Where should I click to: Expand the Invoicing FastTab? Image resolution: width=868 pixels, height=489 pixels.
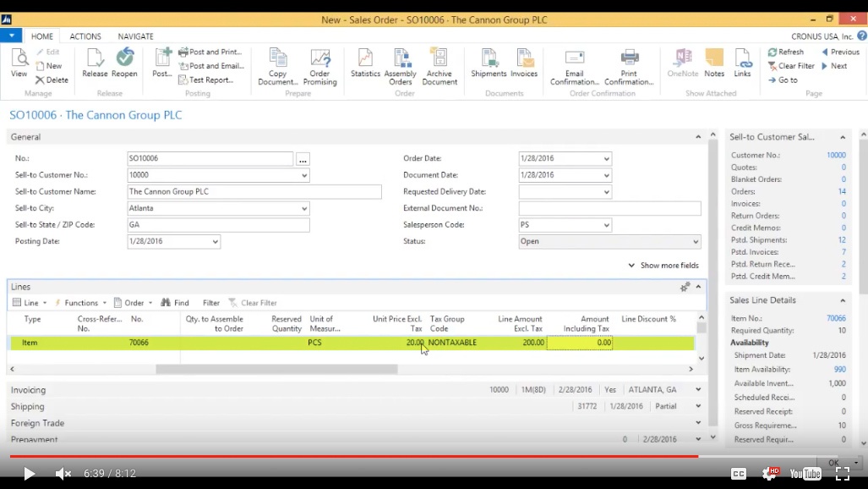(x=698, y=390)
